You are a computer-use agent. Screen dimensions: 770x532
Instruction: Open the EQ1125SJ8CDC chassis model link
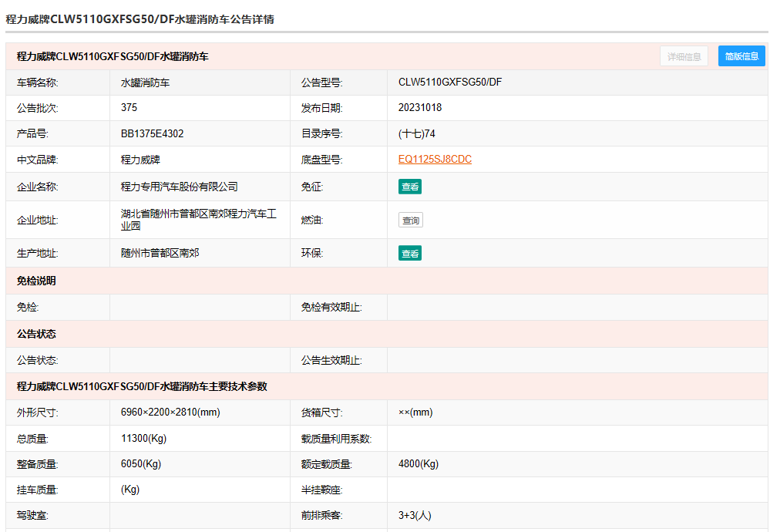click(435, 159)
